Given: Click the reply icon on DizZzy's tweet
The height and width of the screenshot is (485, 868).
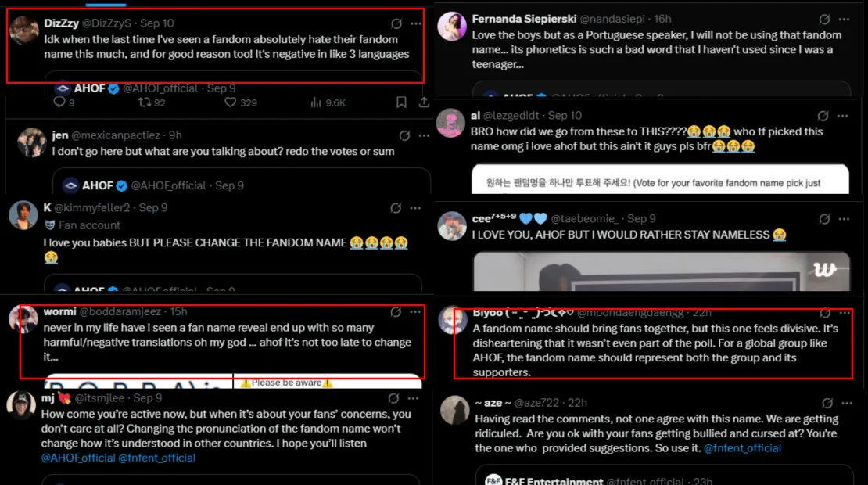Looking at the screenshot, I should [59, 102].
